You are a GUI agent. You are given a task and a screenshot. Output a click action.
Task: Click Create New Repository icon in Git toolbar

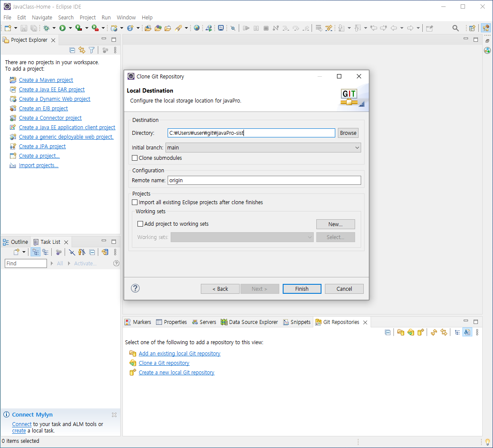[421, 332]
